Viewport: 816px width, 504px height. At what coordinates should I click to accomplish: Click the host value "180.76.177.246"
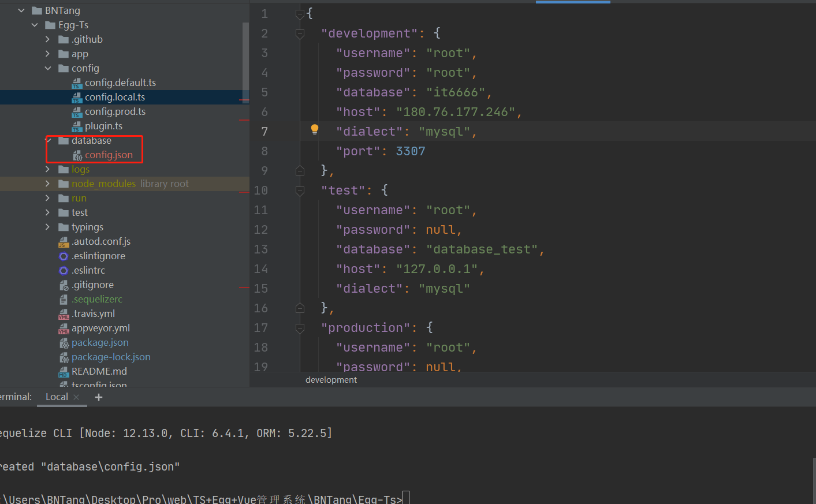(x=455, y=112)
